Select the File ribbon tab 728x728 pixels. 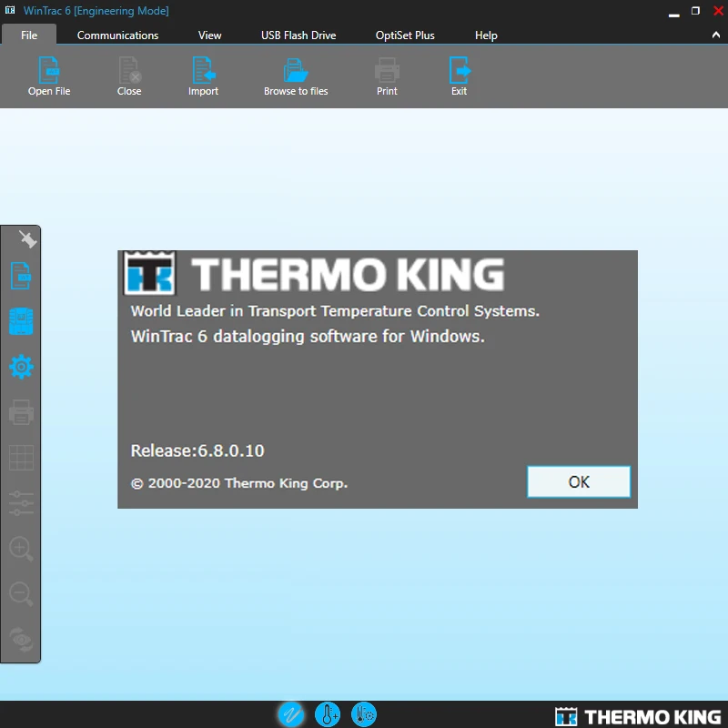click(x=29, y=35)
